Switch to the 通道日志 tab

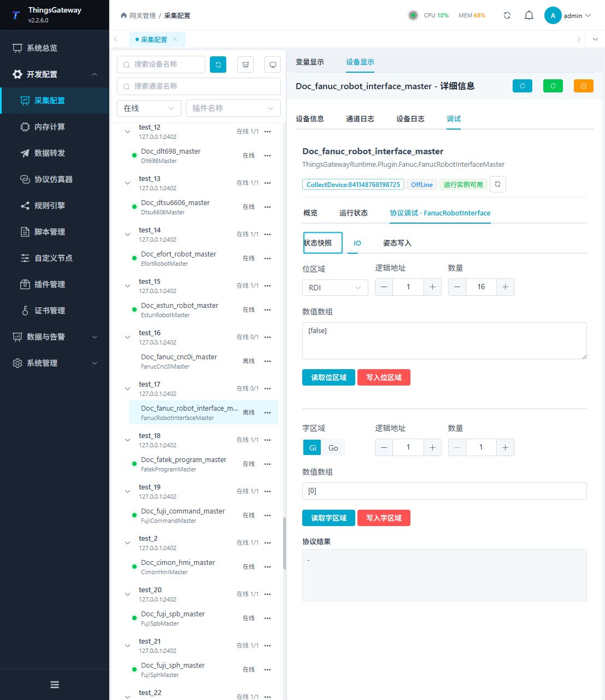[360, 119]
